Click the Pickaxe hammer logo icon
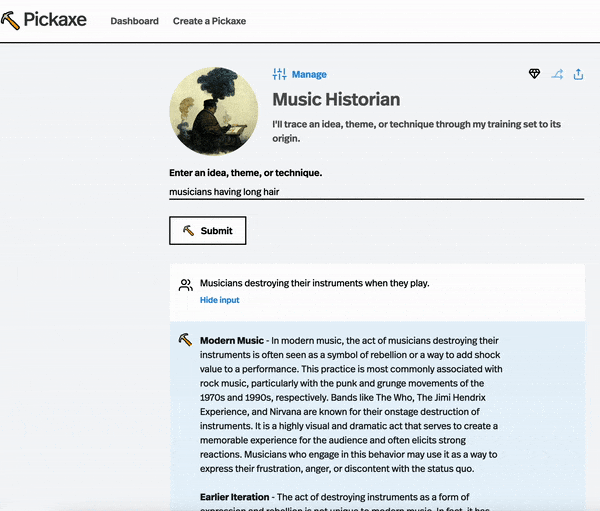This screenshot has width=600, height=511. point(11,20)
